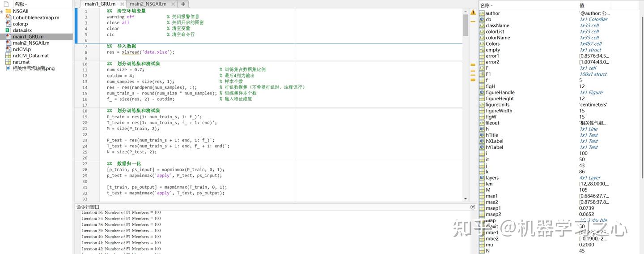The height and width of the screenshot is (254, 644).
Task: Add a new editor tab with plus button
Action: click(x=183, y=4)
